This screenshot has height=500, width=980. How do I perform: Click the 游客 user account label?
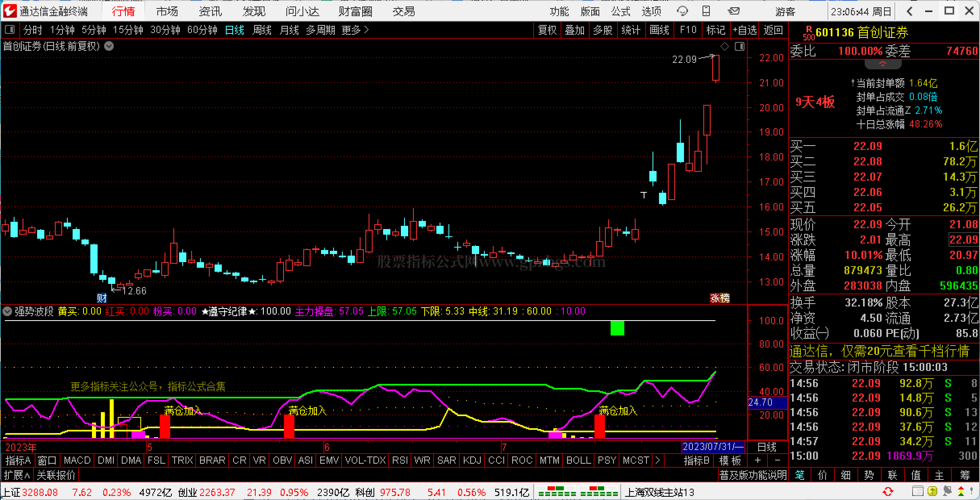[785, 11]
